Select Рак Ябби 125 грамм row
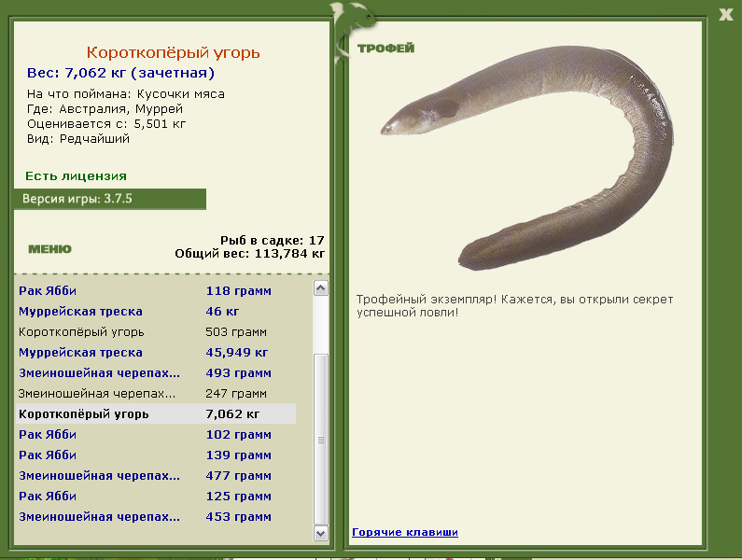 (156, 497)
